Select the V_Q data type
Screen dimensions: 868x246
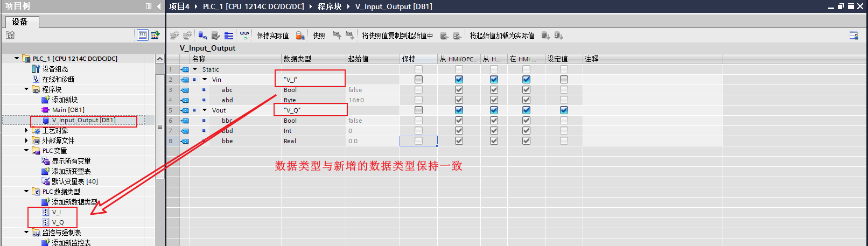pyautogui.click(x=58, y=222)
